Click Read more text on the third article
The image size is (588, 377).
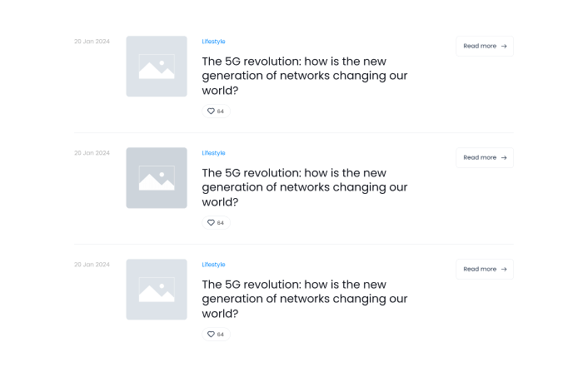480,269
